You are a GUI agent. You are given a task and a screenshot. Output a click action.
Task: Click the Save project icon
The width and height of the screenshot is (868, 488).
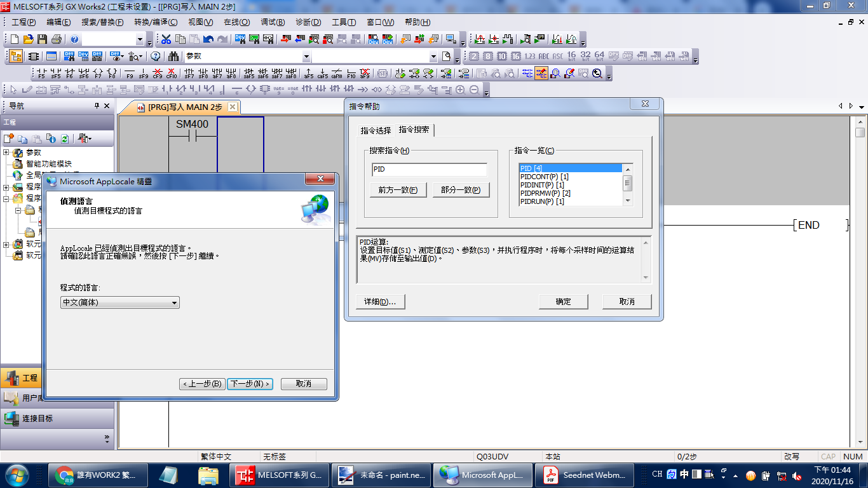tap(42, 39)
